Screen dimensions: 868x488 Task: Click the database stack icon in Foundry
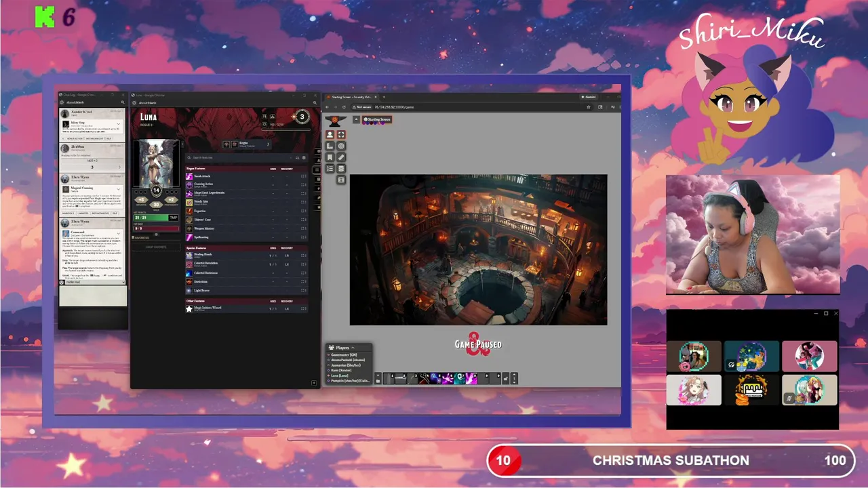click(341, 168)
